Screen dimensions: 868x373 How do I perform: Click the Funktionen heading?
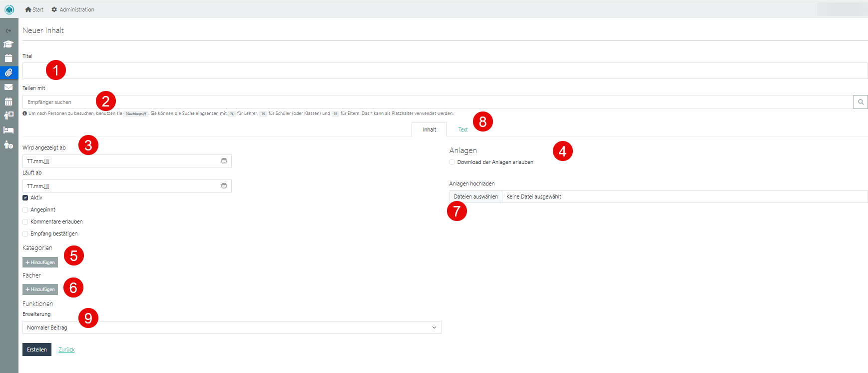coord(37,303)
